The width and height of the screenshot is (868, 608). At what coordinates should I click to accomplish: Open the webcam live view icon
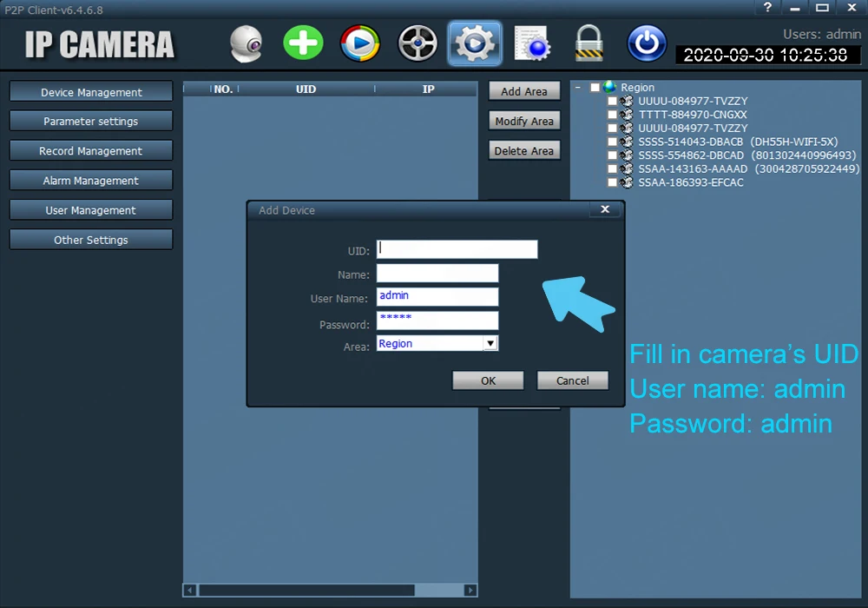tap(247, 43)
